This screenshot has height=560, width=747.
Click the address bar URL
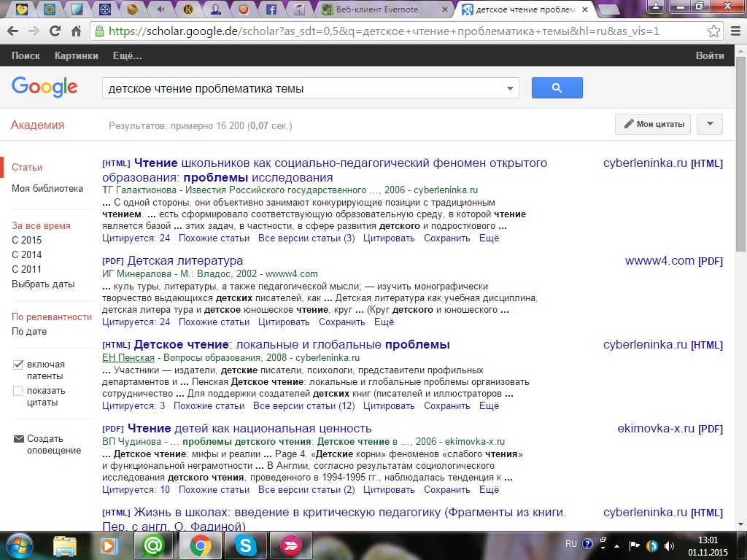click(x=384, y=31)
